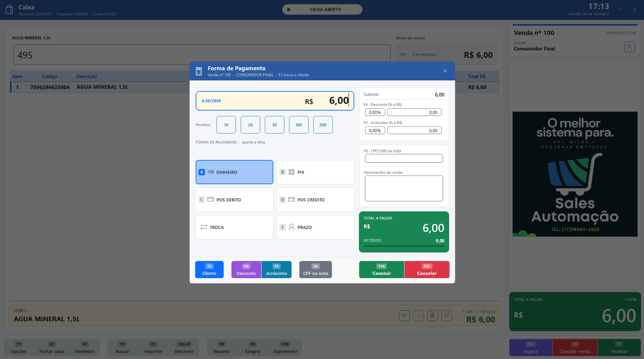Click the F10 Suprimento bottom button
The image size is (644, 359).
(285, 348)
